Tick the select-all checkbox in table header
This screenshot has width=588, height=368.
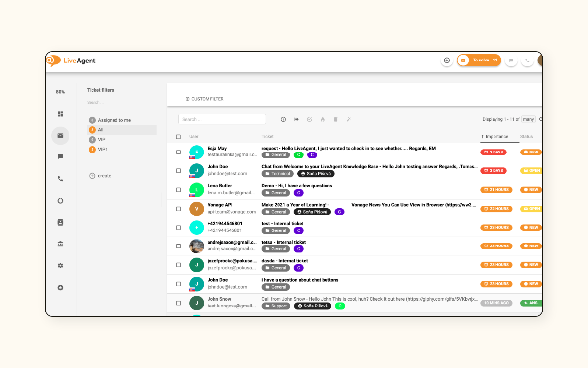[178, 137]
